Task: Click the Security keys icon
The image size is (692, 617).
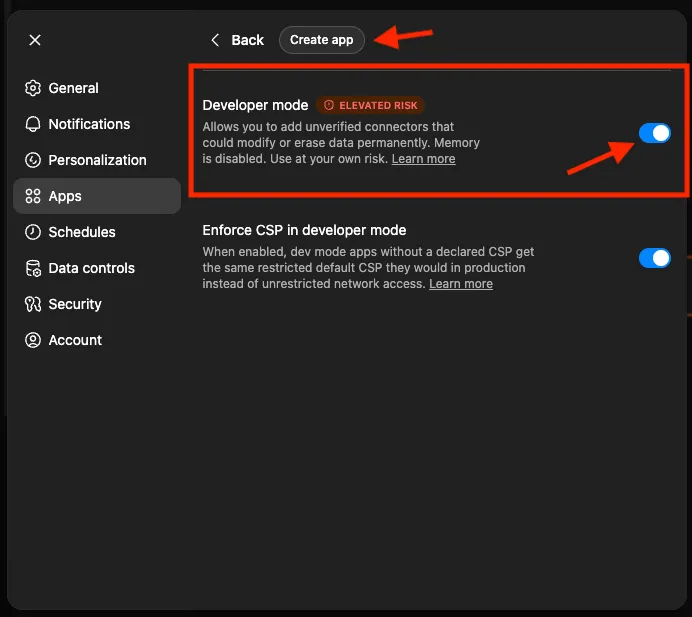Action: [x=33, y=304]
